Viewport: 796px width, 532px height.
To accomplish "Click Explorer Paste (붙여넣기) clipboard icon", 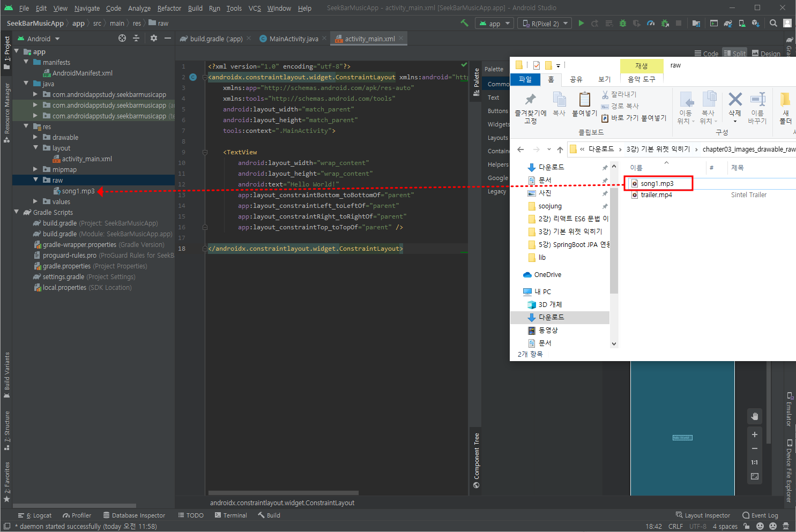I will click(x=584, y=104).
